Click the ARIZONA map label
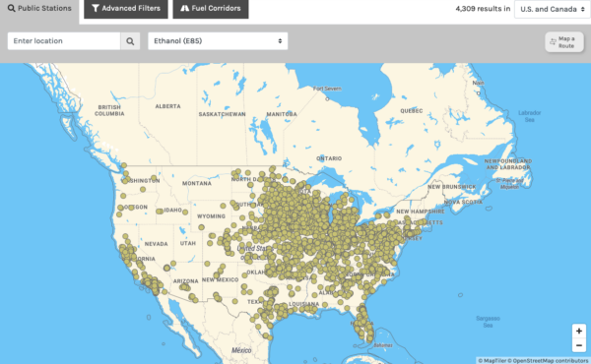 click(x=185, y=280)
